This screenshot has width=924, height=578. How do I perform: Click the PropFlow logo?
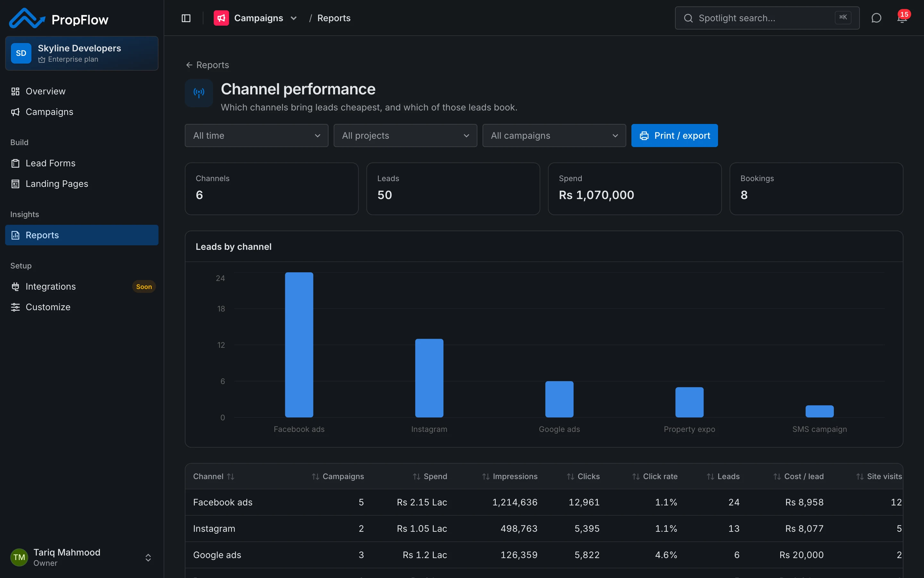click(x=59, y=19)
